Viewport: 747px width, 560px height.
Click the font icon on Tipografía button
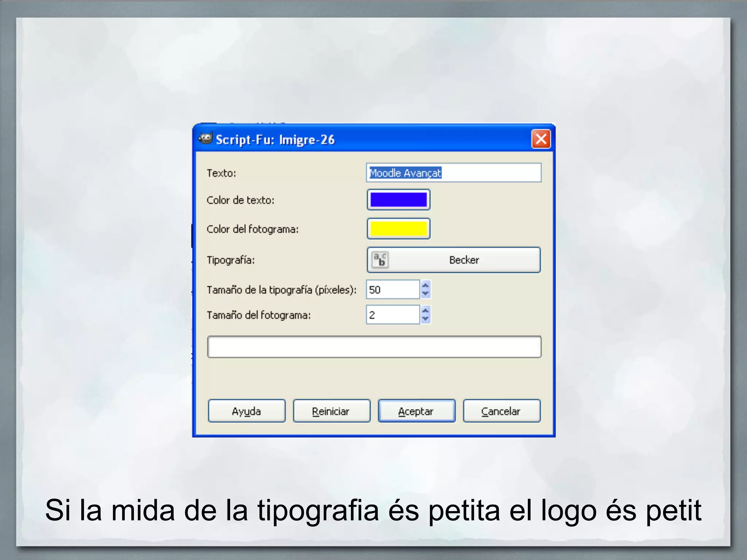click(x=380, y=260)
